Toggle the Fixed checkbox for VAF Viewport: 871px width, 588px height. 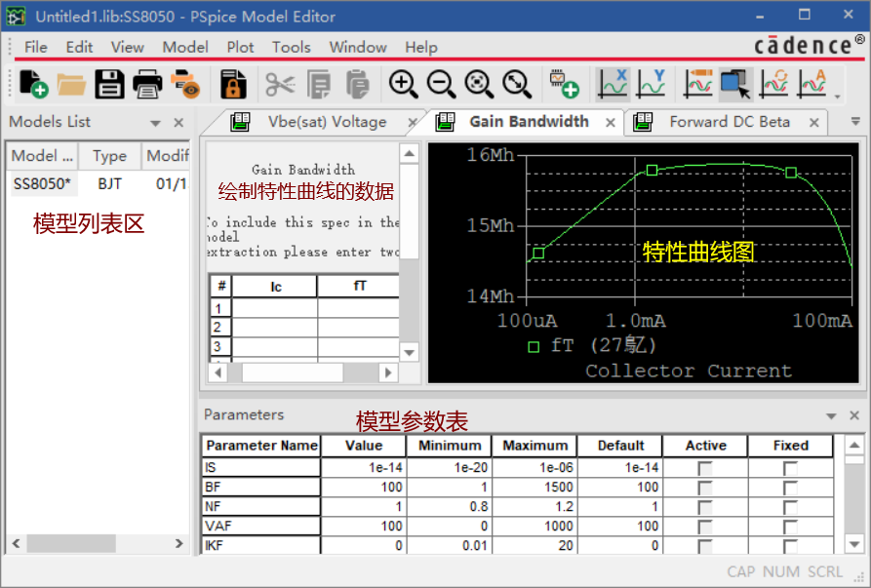point(790,527)
